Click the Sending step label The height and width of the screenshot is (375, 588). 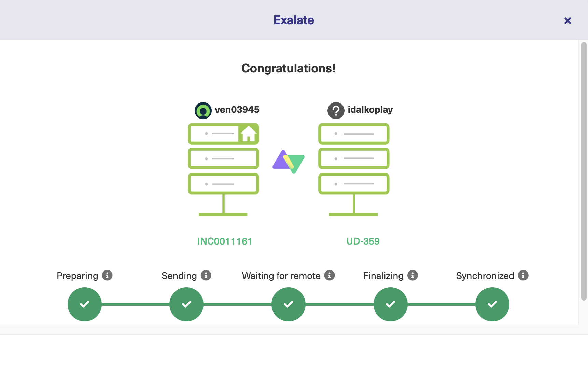(179, 276)
